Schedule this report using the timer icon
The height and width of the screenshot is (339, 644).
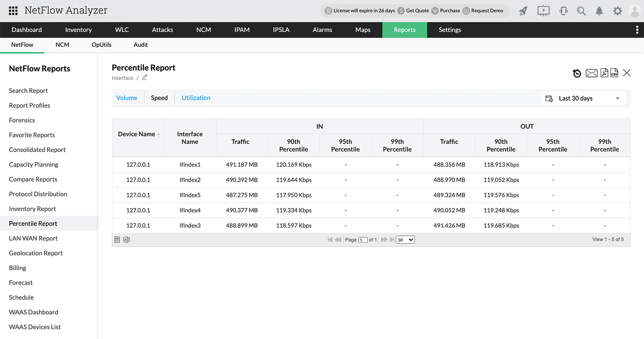click(577, 73)
